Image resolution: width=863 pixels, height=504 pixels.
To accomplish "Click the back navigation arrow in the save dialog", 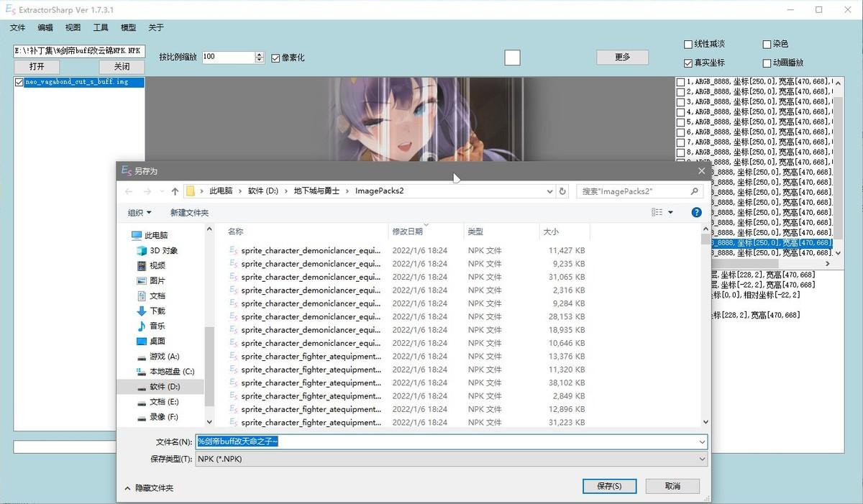I will point(129,191).
